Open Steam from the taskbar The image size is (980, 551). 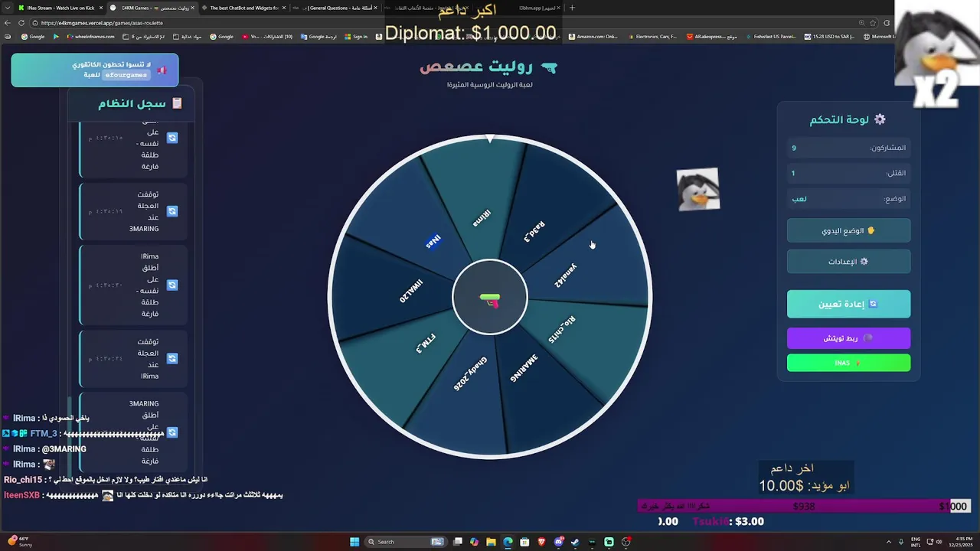point(575,542)
